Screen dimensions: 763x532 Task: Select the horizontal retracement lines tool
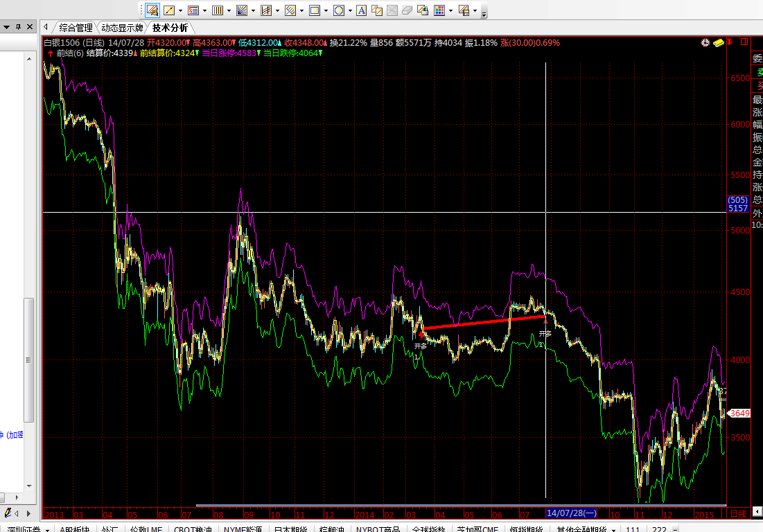click(193, 10)
